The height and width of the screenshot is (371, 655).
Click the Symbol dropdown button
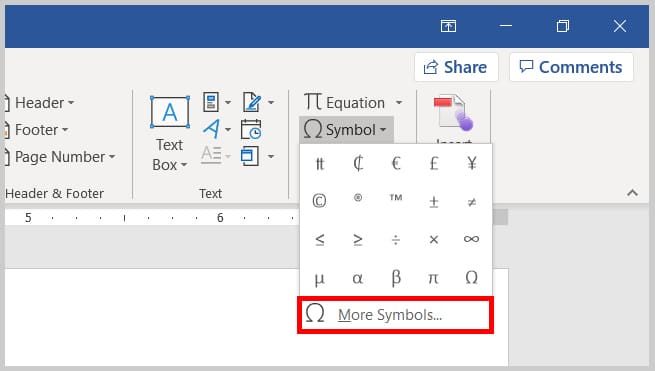346,130
